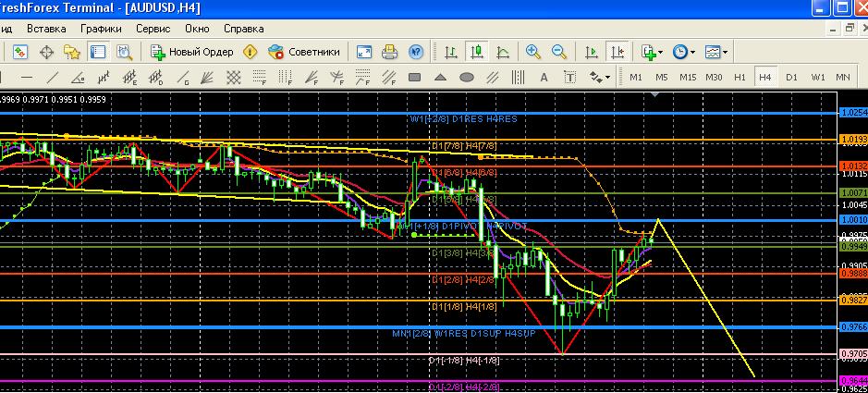Switch timeframe to H1
The image size is (868, 393).
coord(740,78)
